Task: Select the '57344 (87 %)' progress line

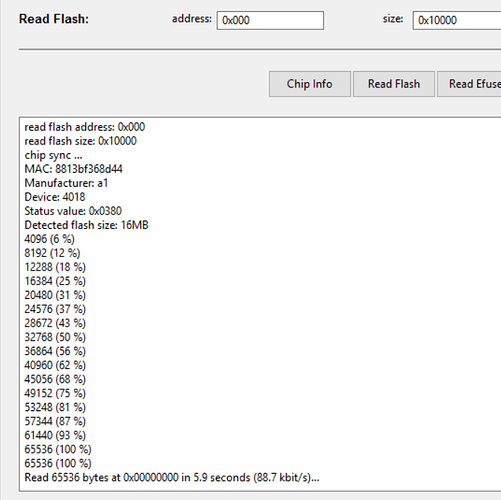Action: [55, 421]
